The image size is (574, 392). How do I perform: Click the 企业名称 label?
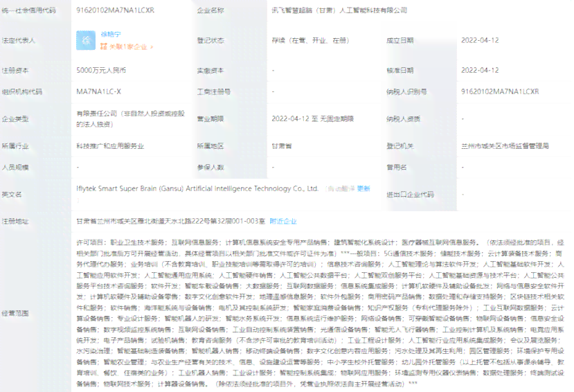click(x=210, y=10)
